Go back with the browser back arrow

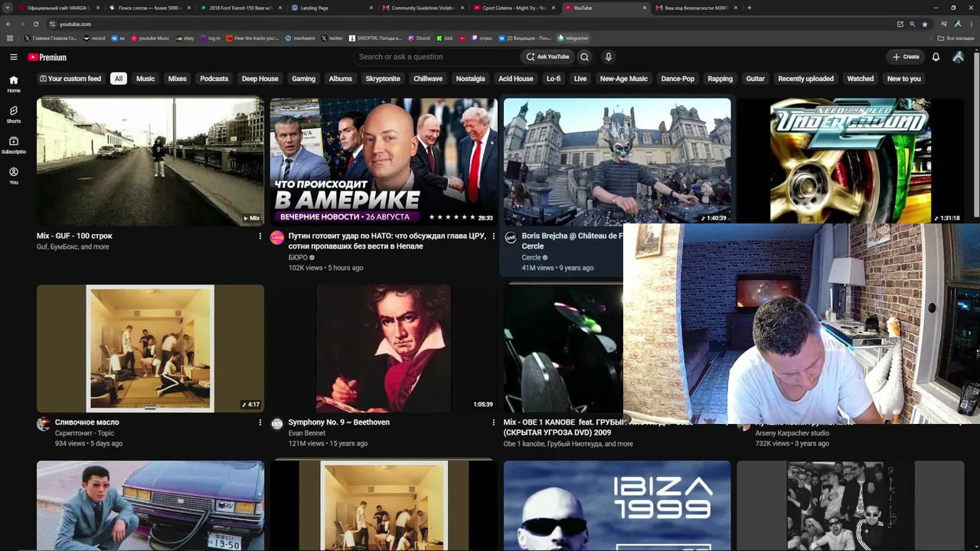click(8, 24)
